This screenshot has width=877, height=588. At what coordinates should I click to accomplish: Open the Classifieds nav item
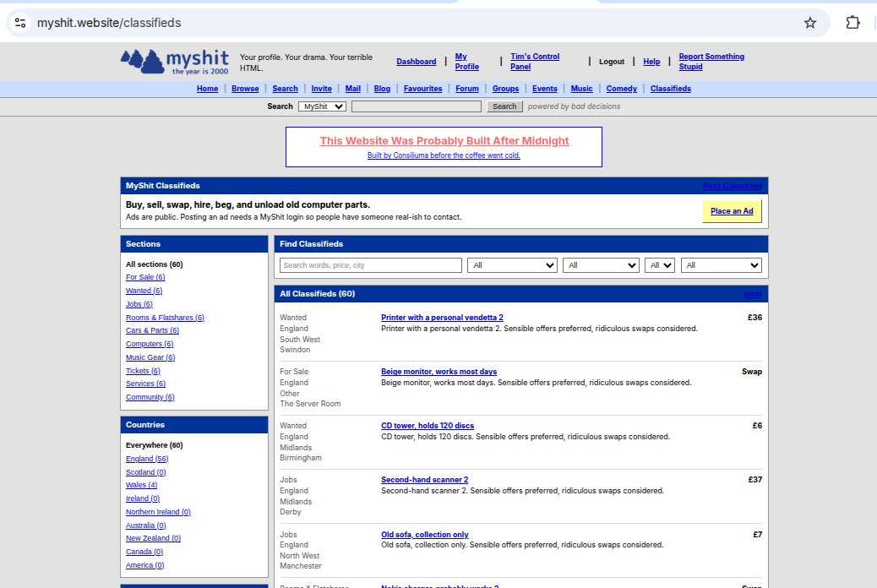(671, 89)
